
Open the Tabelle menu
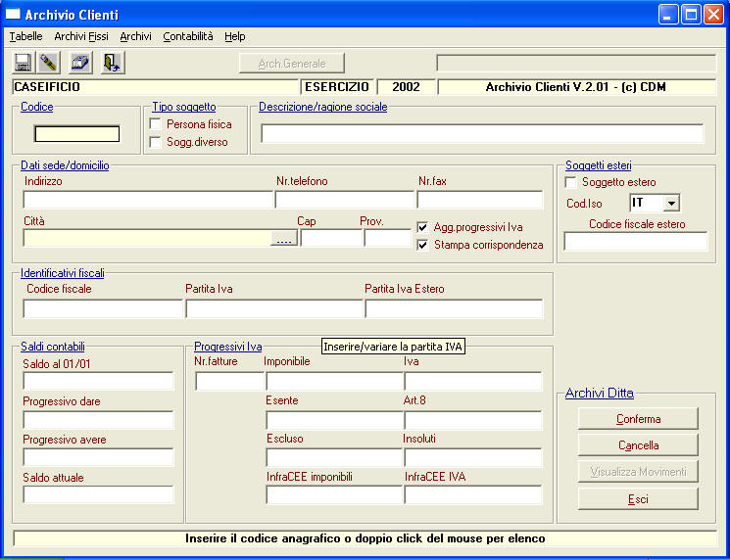[26, 36]
